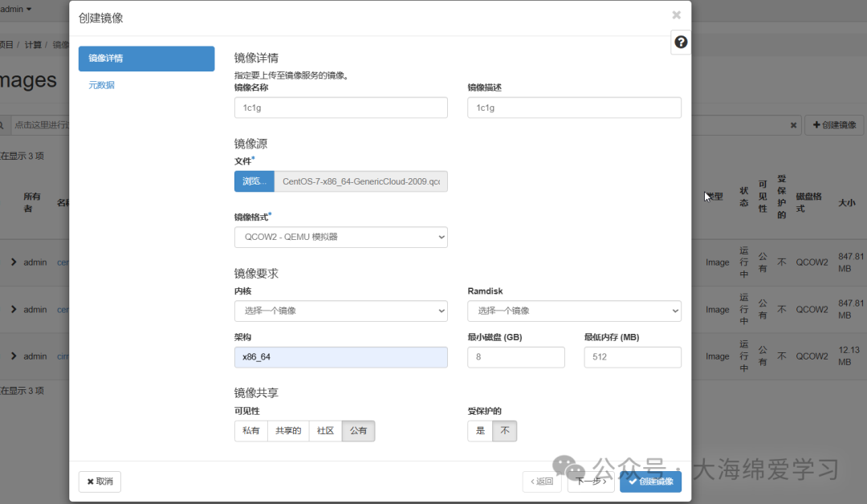Submit with the blue 创建镜像 button
The height and width of the screenshot is (504, 867).
click(x=650, y=482)
